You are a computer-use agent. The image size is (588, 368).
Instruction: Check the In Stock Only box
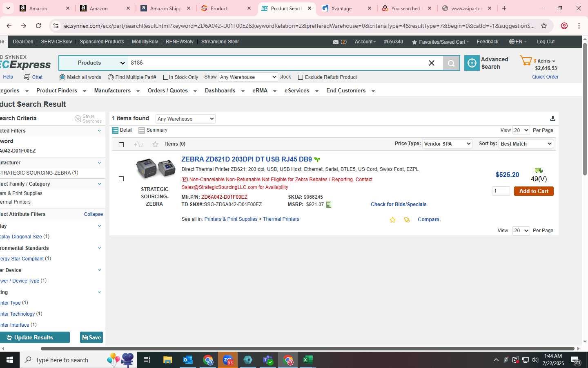[166, 77]
